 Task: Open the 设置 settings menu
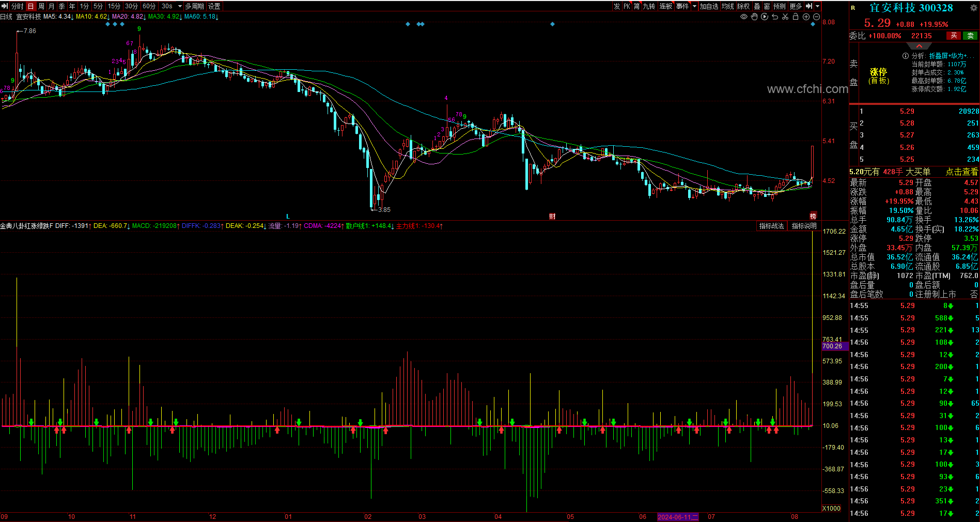214,6
